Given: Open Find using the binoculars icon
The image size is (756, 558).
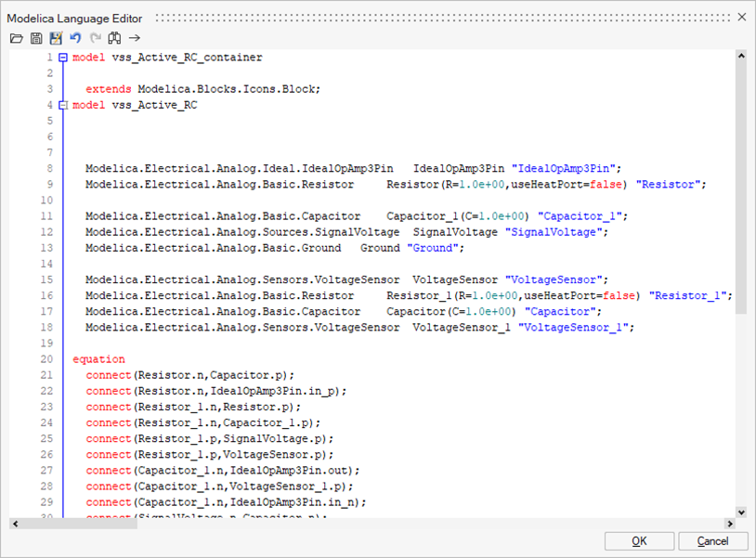Looking at the screenshot, I should click(114, 38).
